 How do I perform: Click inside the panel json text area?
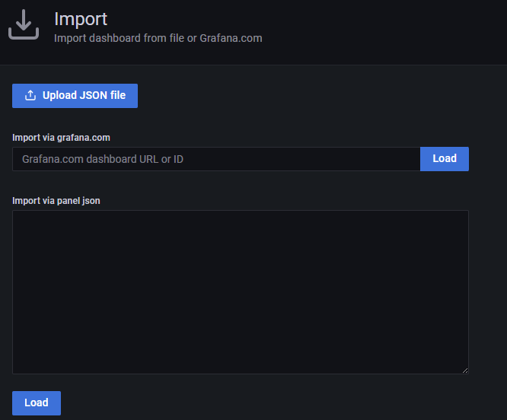241,292
